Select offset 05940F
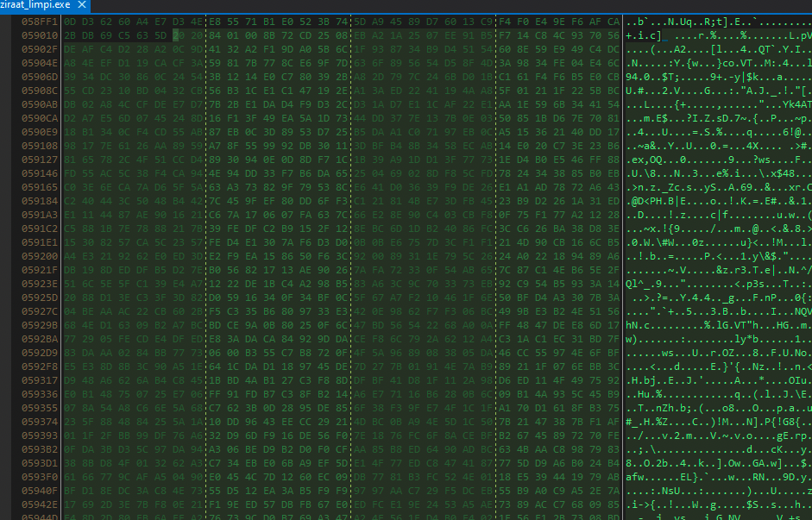Image resolution: width=812 pixels, height=520 pixels. [x=40, y=491]
